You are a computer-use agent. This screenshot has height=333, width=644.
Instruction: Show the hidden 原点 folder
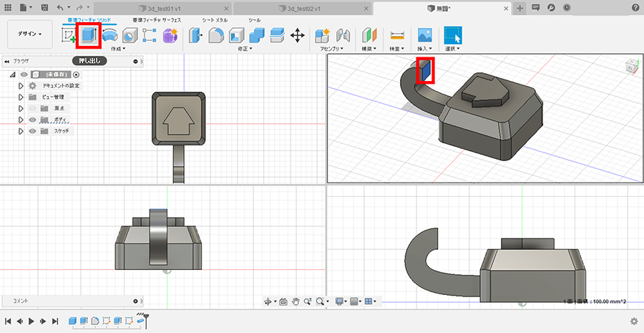point(33,108)
